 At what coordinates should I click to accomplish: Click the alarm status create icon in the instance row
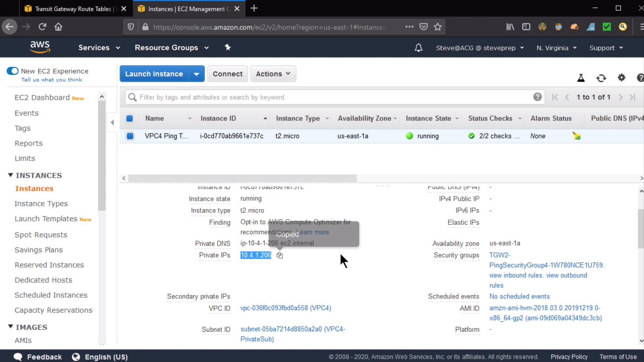coord(577,136)
